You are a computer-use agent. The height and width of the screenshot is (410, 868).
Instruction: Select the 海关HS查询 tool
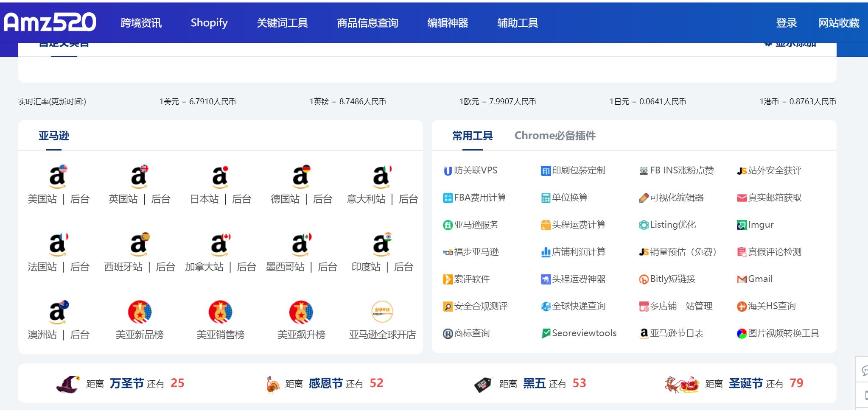pos(768,306)
